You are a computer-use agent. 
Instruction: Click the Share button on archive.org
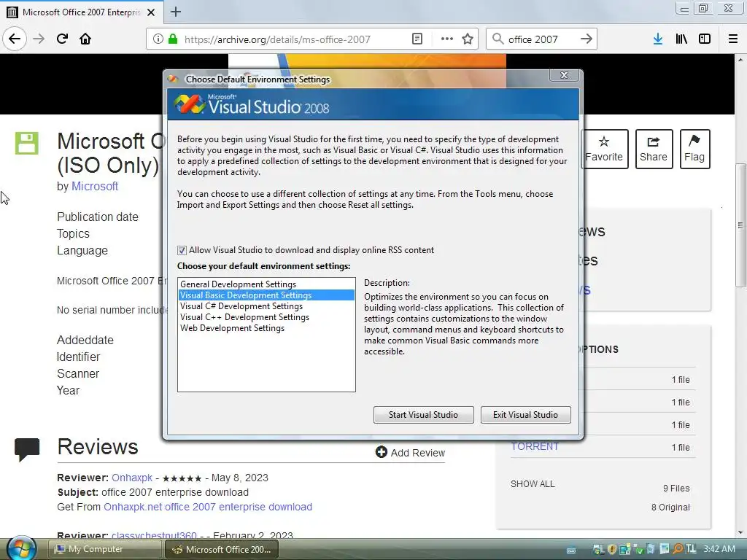coord(654,149)
